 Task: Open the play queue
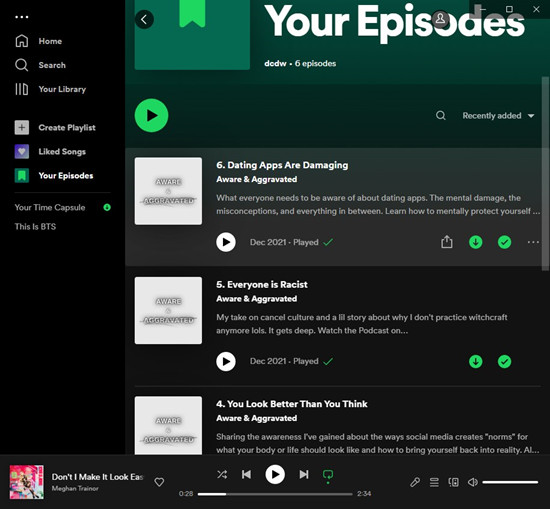[x=434, y=482]
